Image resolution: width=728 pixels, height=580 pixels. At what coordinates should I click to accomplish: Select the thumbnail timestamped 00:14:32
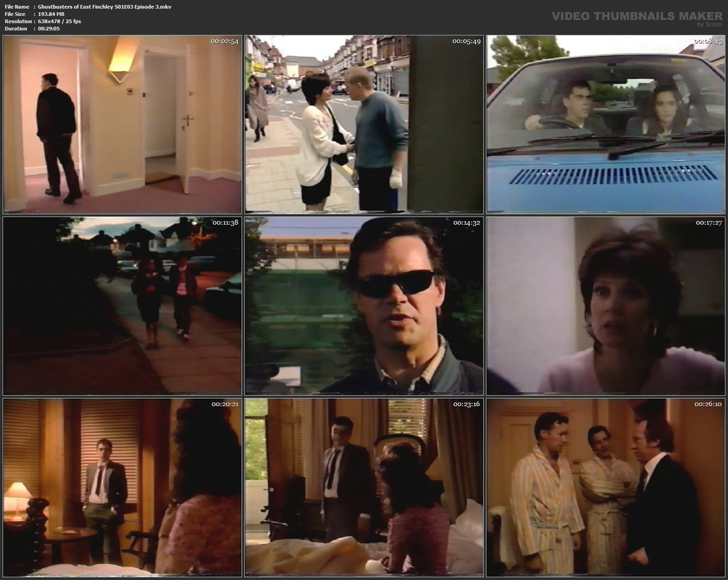tap(364, 306)
